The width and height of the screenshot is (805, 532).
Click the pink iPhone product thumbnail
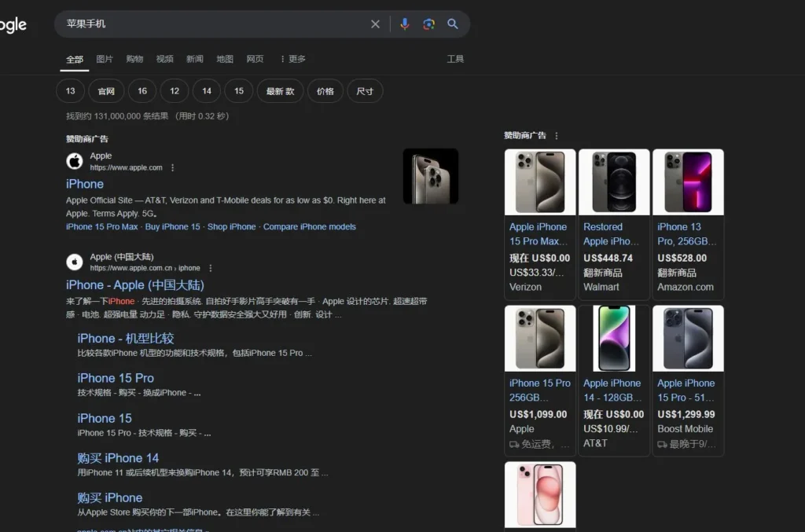coord(540,494)
